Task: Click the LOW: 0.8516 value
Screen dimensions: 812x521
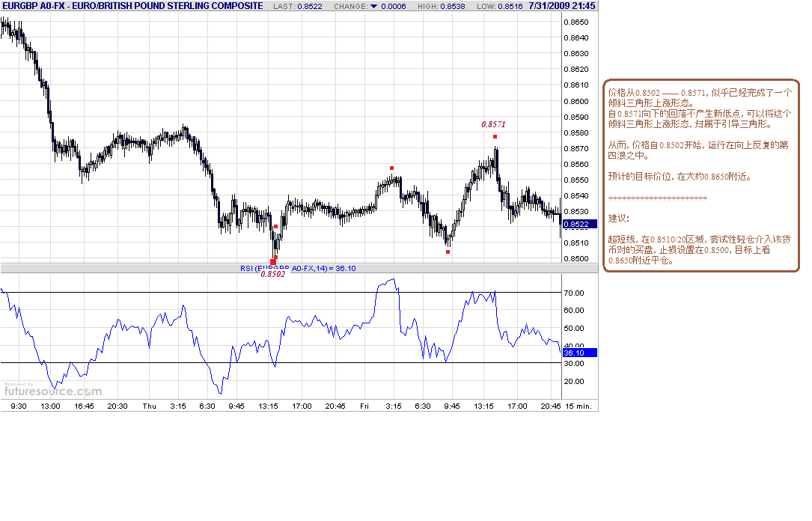Action: (500, 6)
